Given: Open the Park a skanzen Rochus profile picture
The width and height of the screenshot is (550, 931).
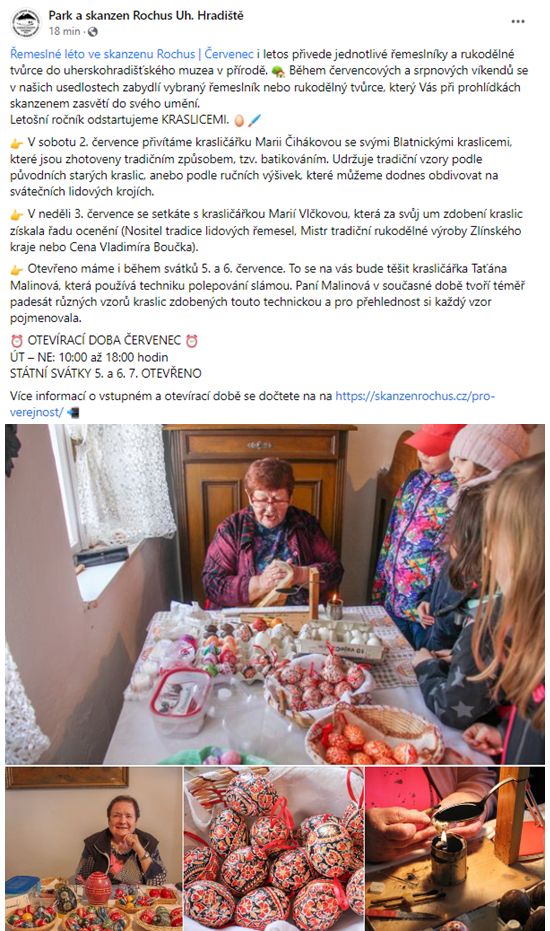Looking at the screenshot, I should coord(26,23).
